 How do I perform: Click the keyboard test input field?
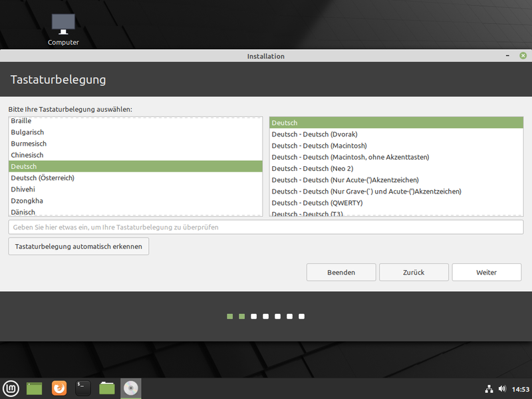click(265, 227)
